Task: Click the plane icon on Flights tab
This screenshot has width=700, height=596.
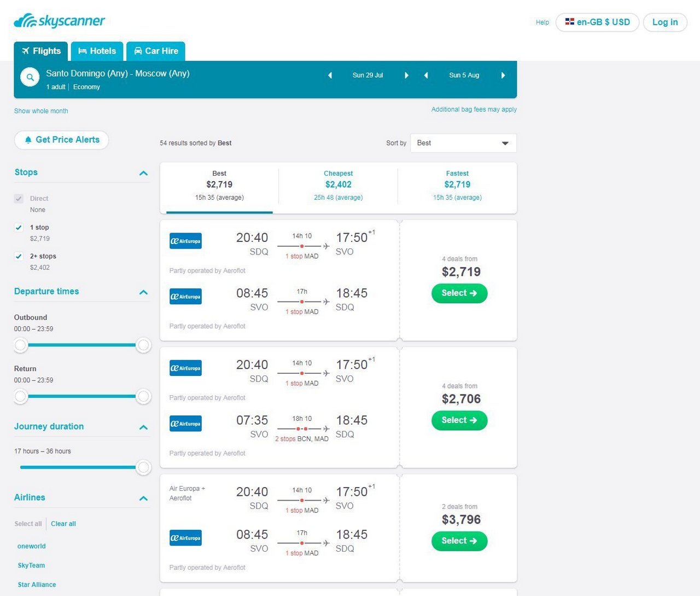Action: (x=25, y=51)
